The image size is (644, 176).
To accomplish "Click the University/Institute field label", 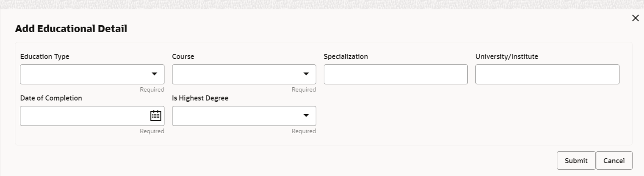I will [507, 56].
